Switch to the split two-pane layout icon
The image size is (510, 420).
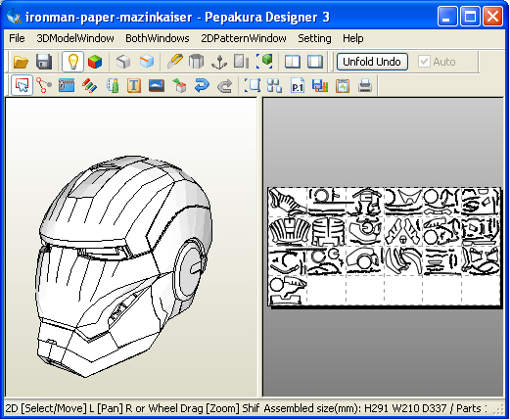click(x=293, y=62)
